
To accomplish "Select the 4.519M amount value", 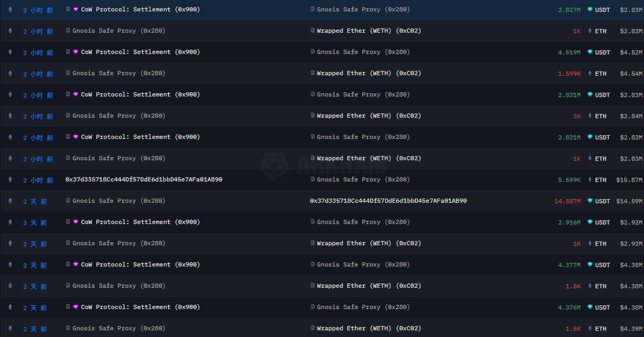I will (569, 52).
